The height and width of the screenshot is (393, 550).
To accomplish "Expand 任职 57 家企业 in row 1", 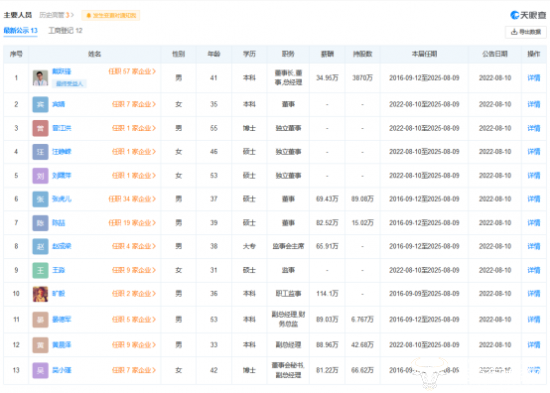I will tap(132, 72).
